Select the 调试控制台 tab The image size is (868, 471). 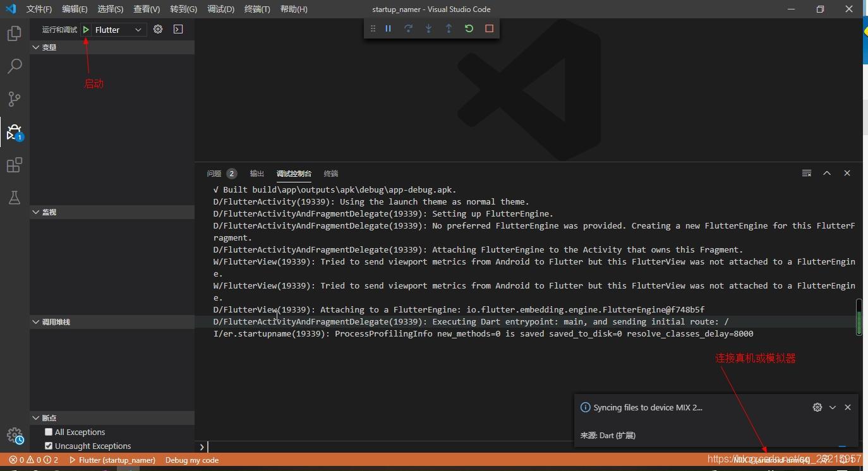[294, 174]
